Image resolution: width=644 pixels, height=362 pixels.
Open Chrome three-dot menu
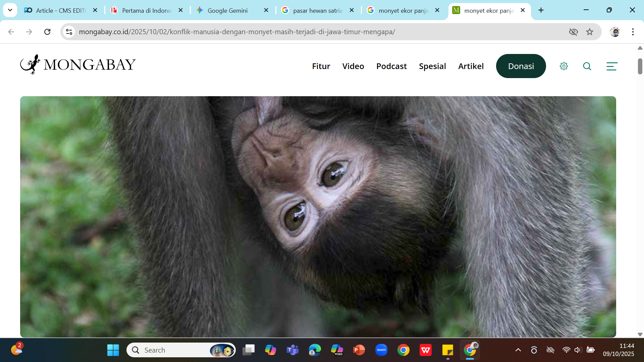[x=633, y=32]
